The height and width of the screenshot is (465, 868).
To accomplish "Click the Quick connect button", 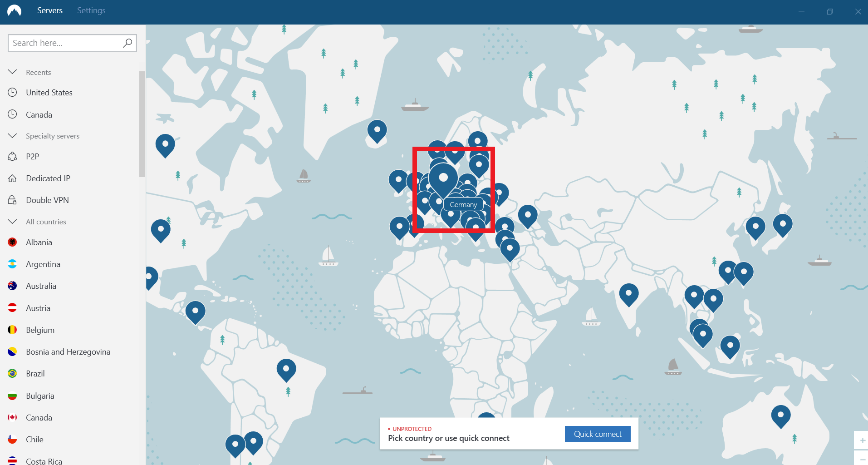I will (x=598, y=434).
